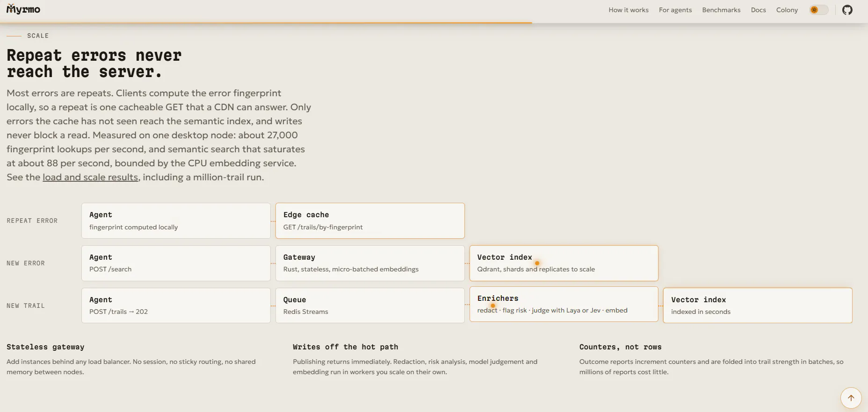Viewport: 868px width, 412px height.
Task: Click the back-to-top arrow button
Action: coord(851,398)
